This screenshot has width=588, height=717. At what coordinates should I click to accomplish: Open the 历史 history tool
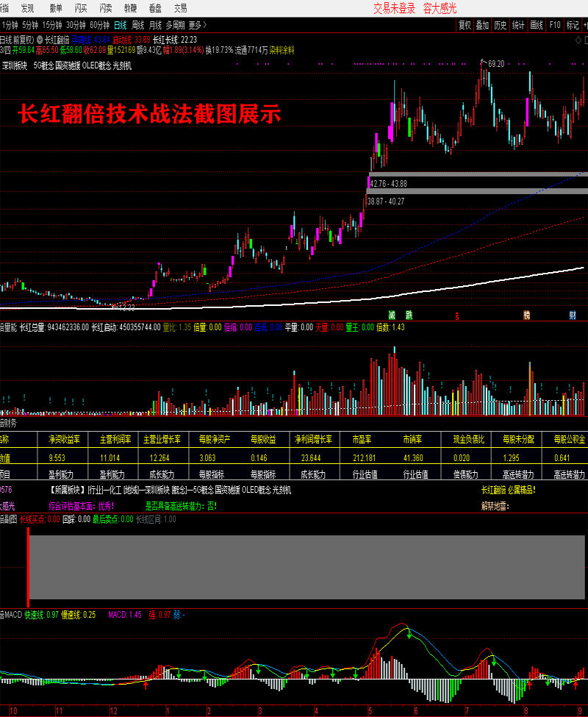point(501,25)
